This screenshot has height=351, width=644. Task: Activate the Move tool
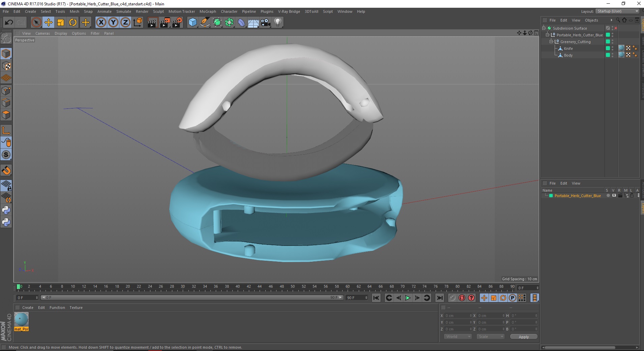[48, 23]
